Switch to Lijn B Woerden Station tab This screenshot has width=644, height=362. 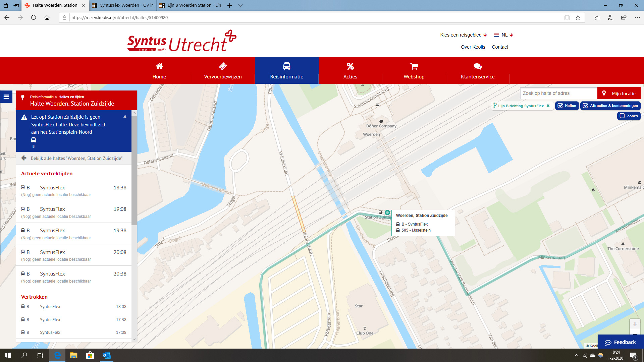(190, 5)
